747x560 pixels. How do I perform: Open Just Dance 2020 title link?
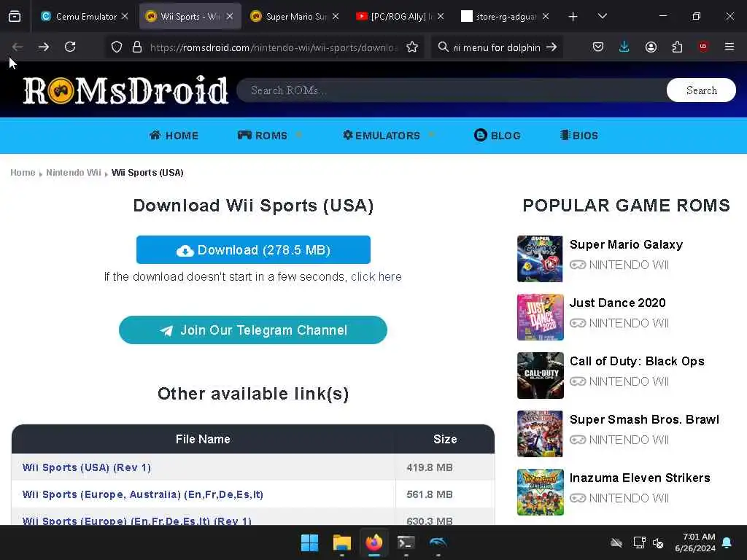(617, 303)
